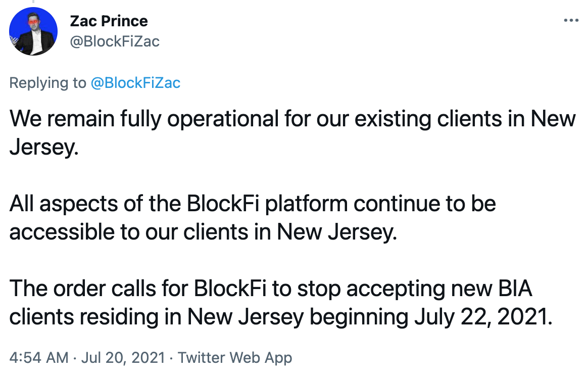The image size is (588, 378).
Task: Click the word "operational" in the tweet
Action: 223,119
